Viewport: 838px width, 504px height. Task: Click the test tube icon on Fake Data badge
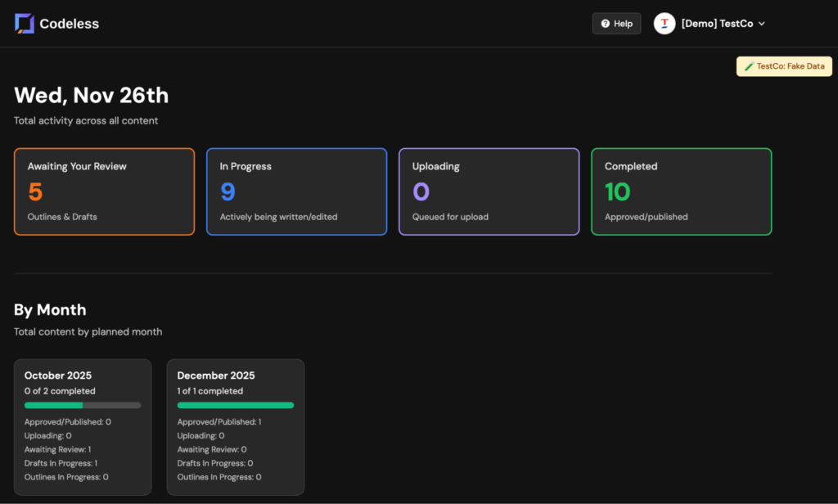[749, 66]
